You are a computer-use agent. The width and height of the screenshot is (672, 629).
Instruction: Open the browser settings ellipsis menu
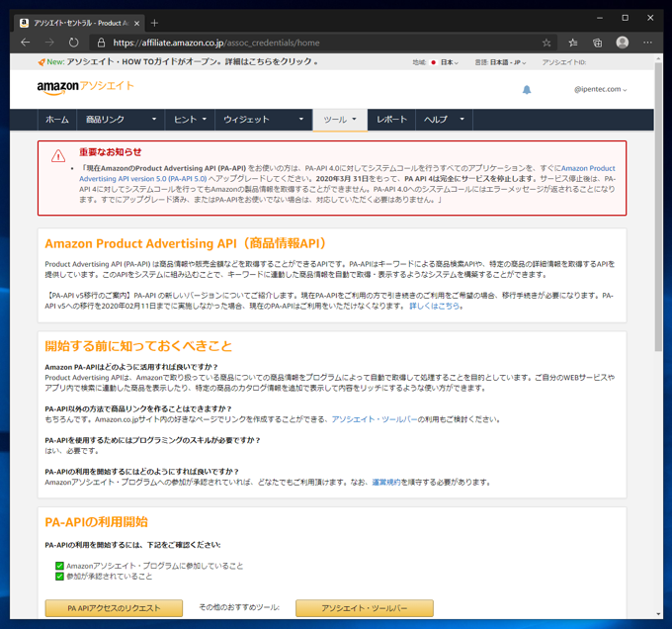click(x=647, y=43)
